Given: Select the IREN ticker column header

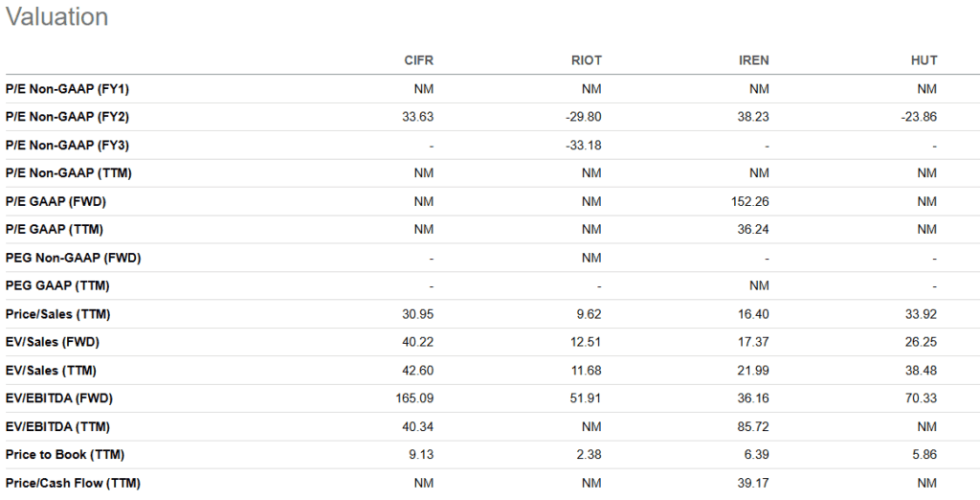Looking at the screenshot, I should click(754, 60).
